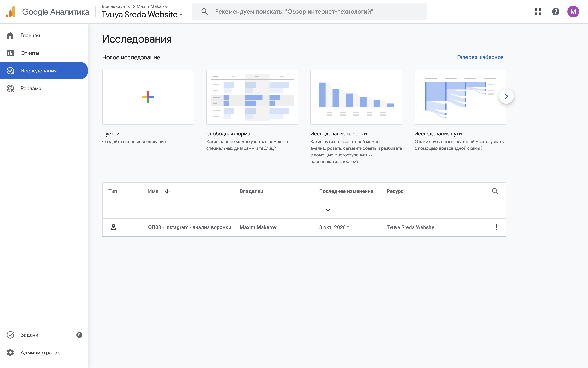Select the Реклама advertising cursor icon
Image resolution: width=588 pixels, height=368 pixels.
pyautogui.click(x=10, y=88)
